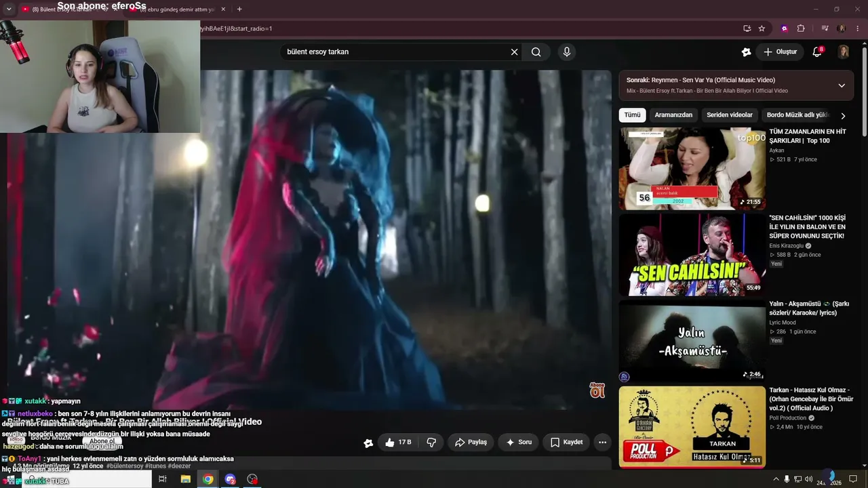Viewport: 868px width, 488px height.
Task: Open the Chrome extensions puzzle icon
Action: pyautogui.click(x=801, y=28)
